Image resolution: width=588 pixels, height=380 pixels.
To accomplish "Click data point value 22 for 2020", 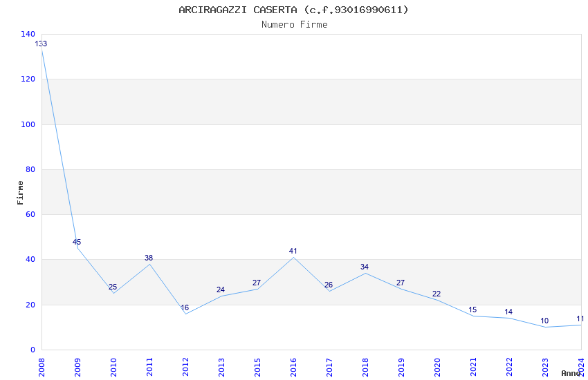I will [437, 294].
